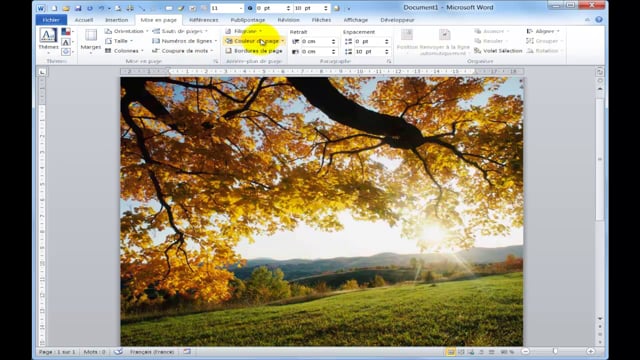Screen dimensions: 640x360
Task: Switch to Web layout view
Action: tap(471, 352)
